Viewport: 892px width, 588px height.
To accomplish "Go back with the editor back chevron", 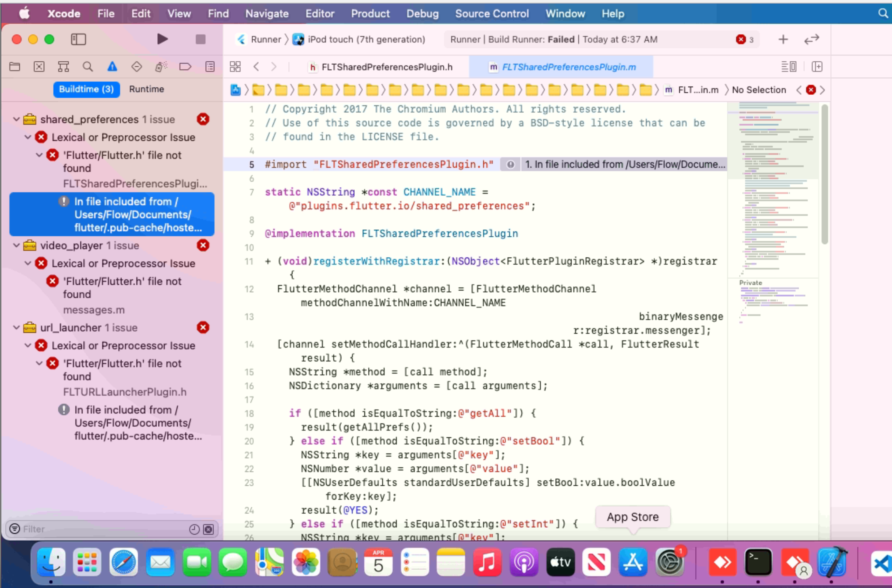I will point(256,67).
